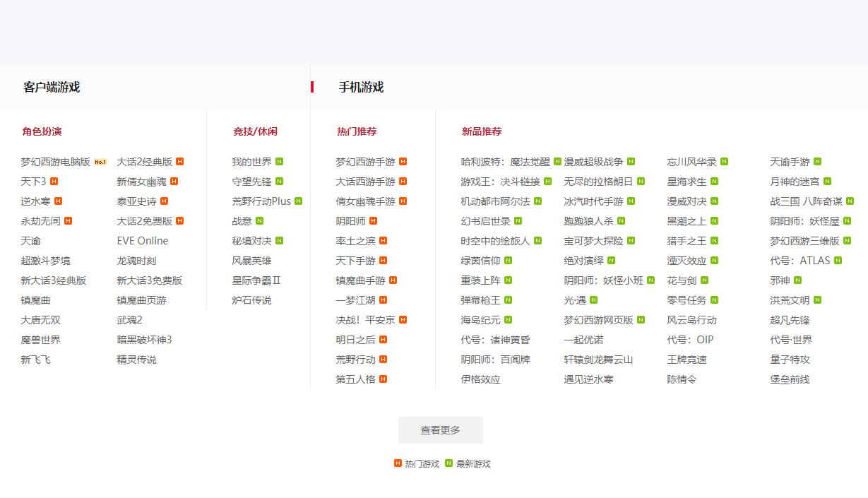Click the new badge next to 战意

click(260, 221)
